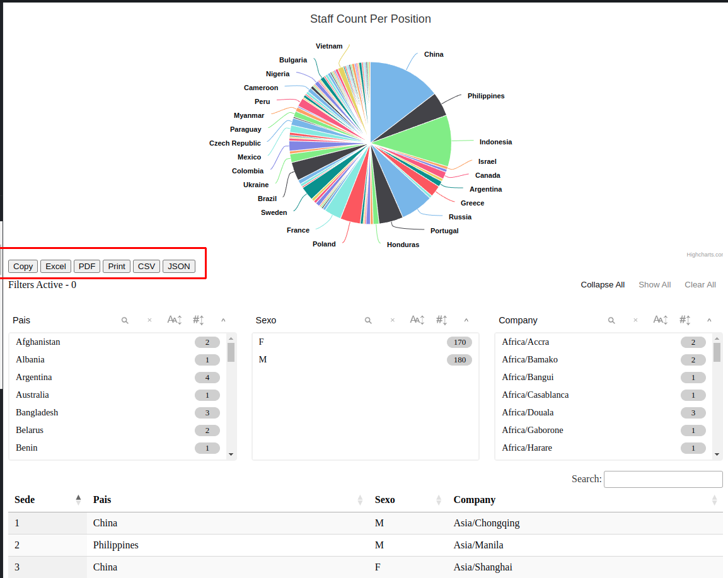The width and height of the screenshot is (728, 578).
Task: Clear the Company filter with the x icon
Action: [635, 320]
